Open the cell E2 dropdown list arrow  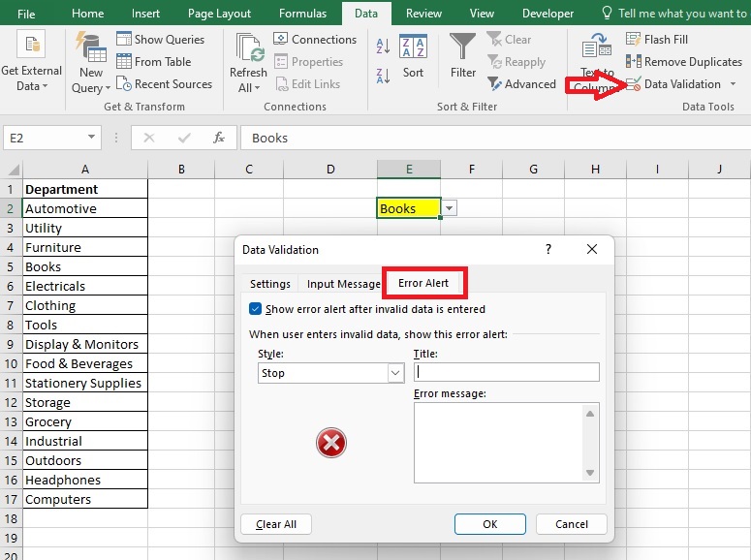tap(449, 208)
